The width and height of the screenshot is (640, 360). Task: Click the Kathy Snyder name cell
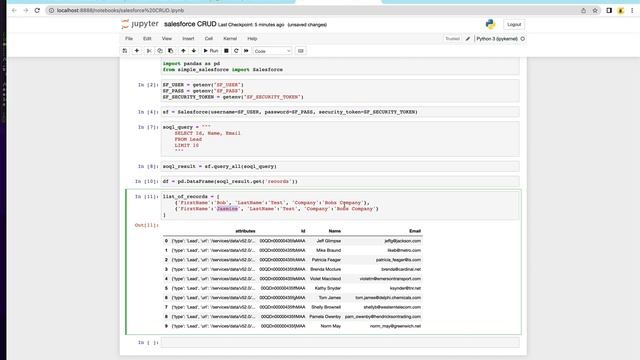(328, 288)
